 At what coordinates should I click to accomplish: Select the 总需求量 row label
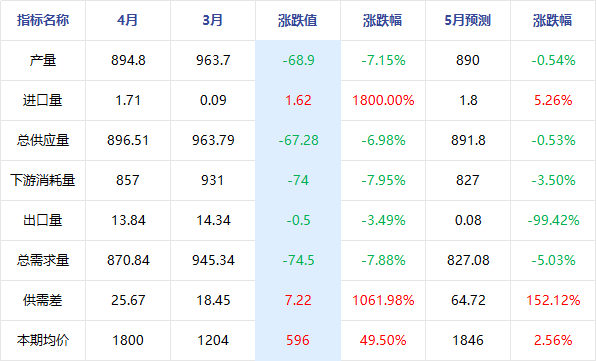[x=43, y=260]
